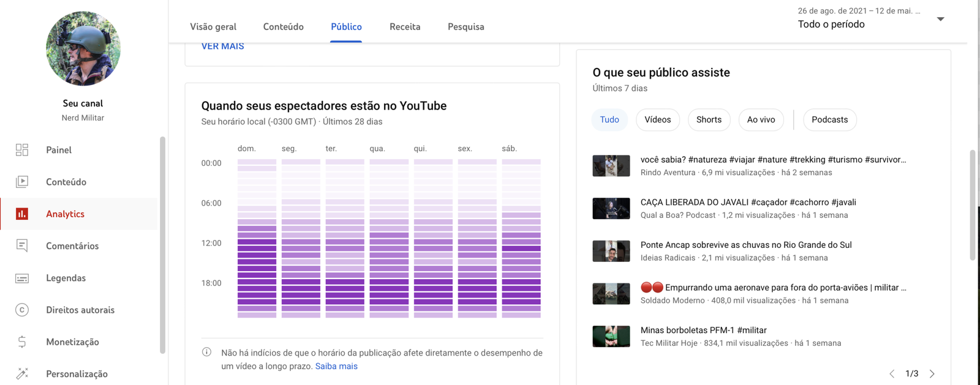Open the Comentários comment icon

pos(22,245)
